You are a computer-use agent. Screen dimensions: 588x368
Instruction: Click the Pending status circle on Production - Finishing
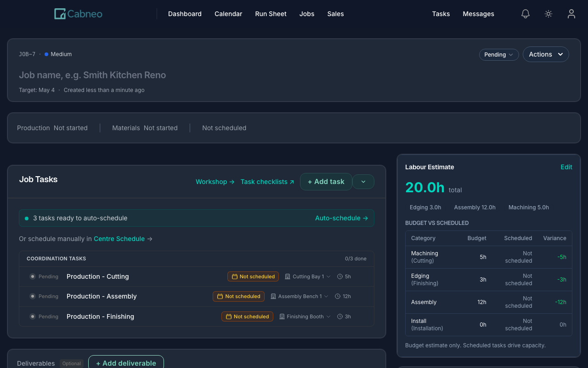coord(32,316)
